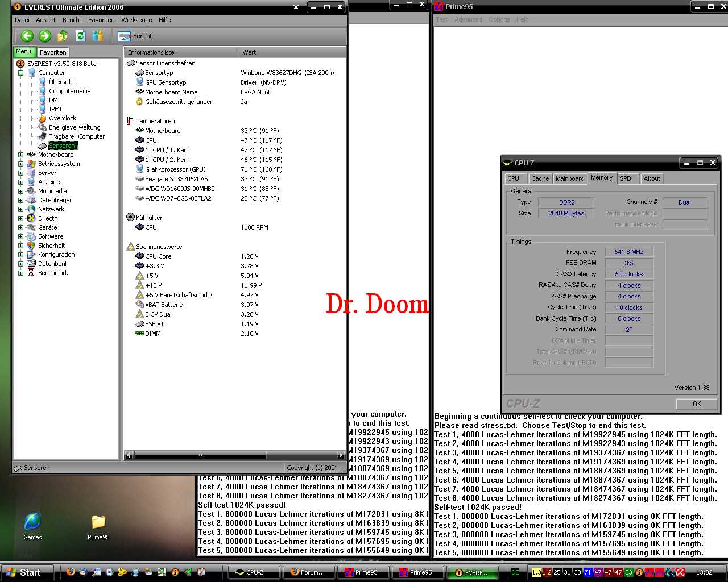
Task: Activate the EVERE... taskbar button
Action: pos(472,572)
